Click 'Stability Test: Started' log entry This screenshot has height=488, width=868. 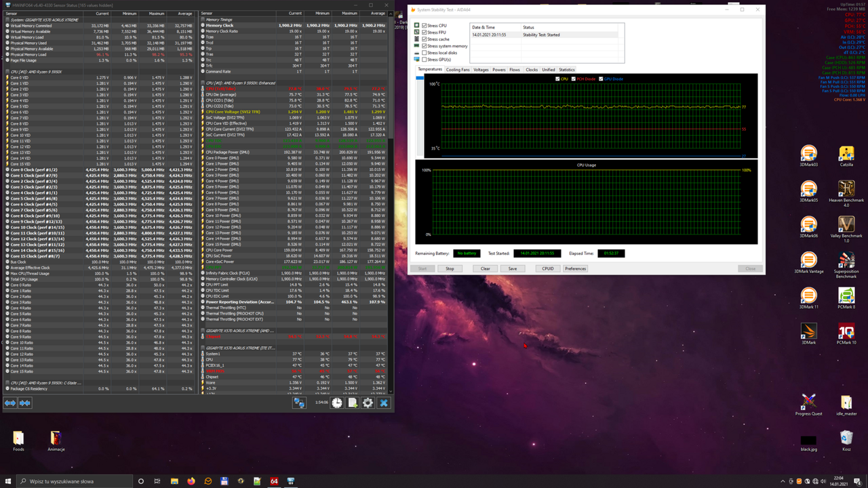pos(544,35)
